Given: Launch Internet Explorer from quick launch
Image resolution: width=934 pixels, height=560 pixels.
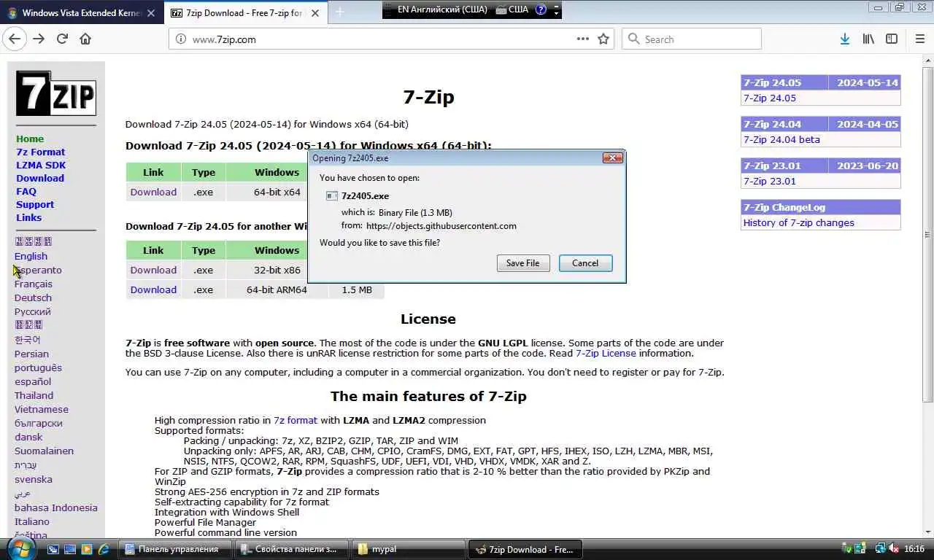Looking at the screenshot, I should pyautogui.click(x=104, y=549).
